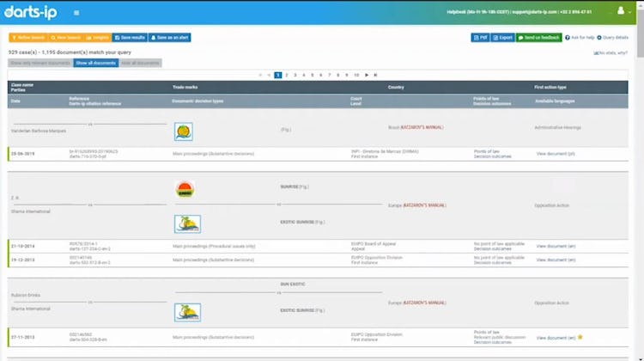Image resolution: width=644 pixels, height=361 pixels.
Task: View the document dated 27-11-2013
Action: [556, 338]
